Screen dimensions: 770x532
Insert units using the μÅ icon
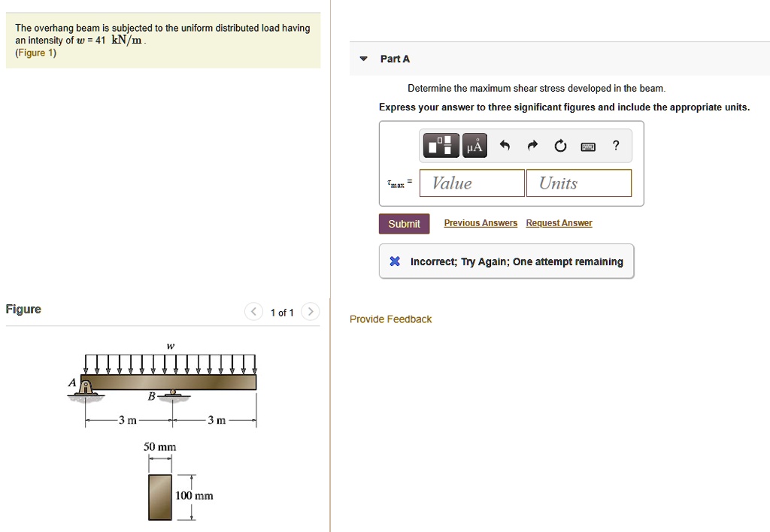(473, 145)
